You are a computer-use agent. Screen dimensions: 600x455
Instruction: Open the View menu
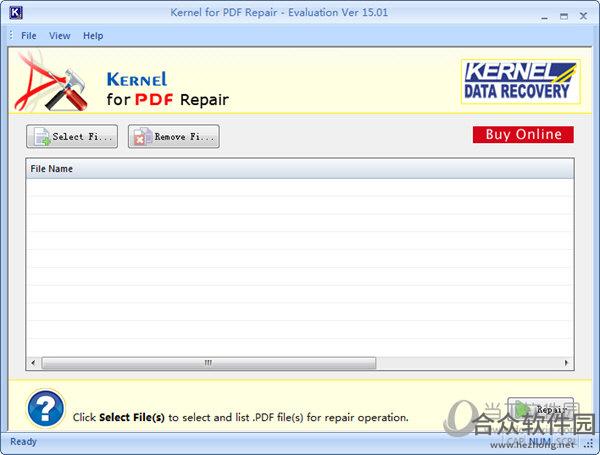60,36
